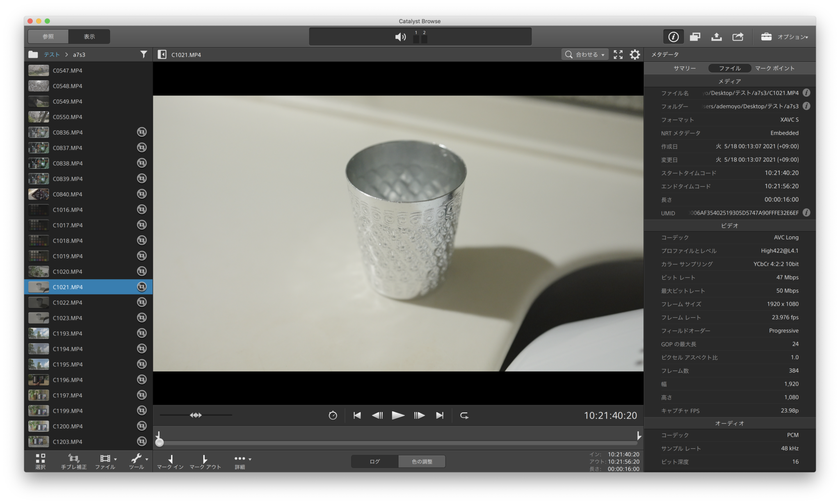Image resolution: width=840 pixels, height=504 pixels.
Task: Open the マーク ポイント tab
Action: tap(775, 68)
